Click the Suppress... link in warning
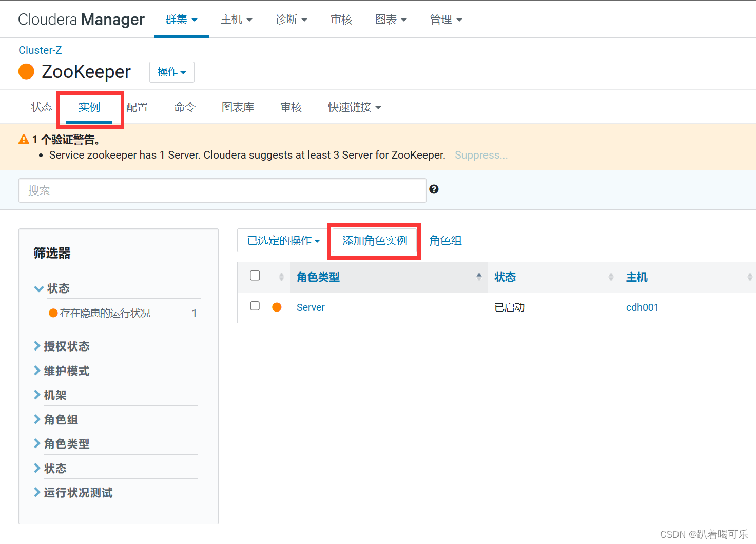756x544 pixels. click(x=481, y=155)
